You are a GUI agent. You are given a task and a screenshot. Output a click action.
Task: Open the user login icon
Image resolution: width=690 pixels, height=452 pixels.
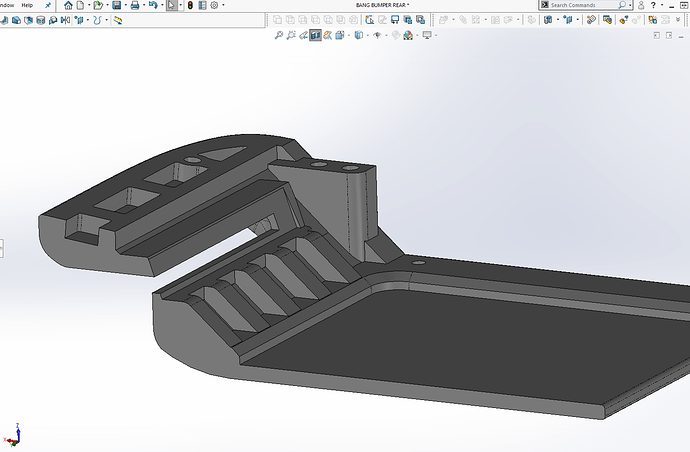[x=641, y=5]
